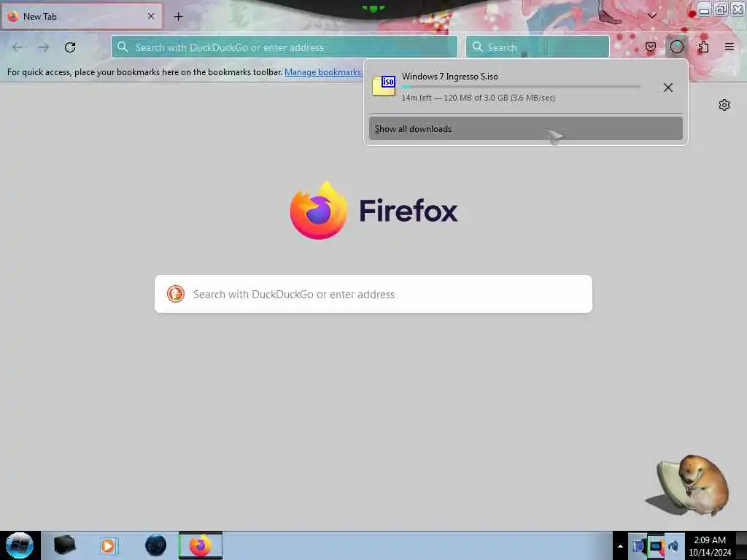Image resolution: width=747 pixels, height=560 pixels.
Task: Click the Firefox back arrow
Action: click(18, 47)
